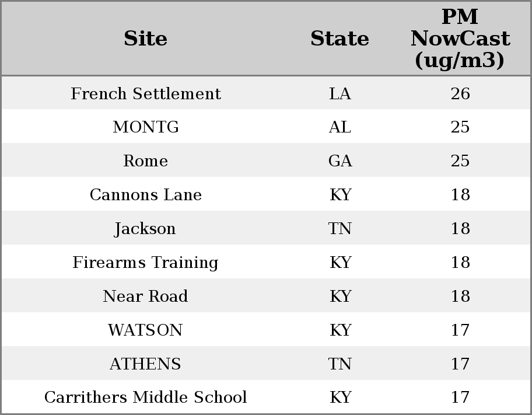Click the State column header

(x=339, y=39)
